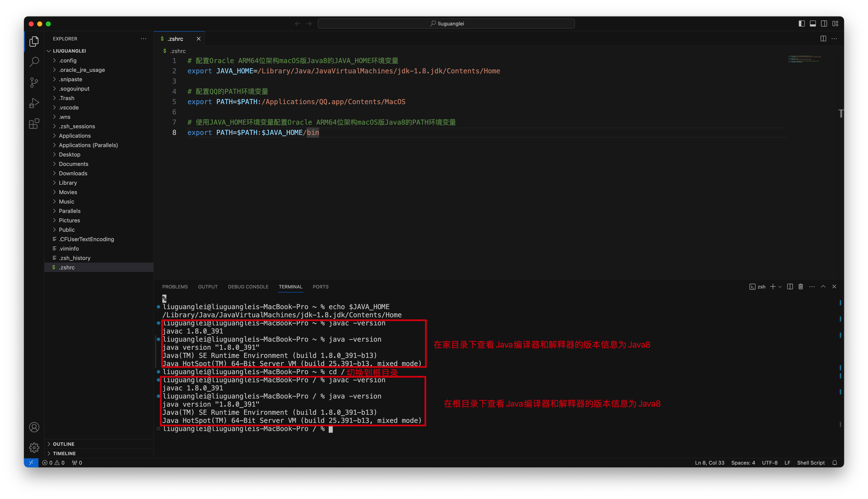Go forward with the navigation arrow
Image resolution: width=868 pixels, height=499 pixels.
pos(309,24)
